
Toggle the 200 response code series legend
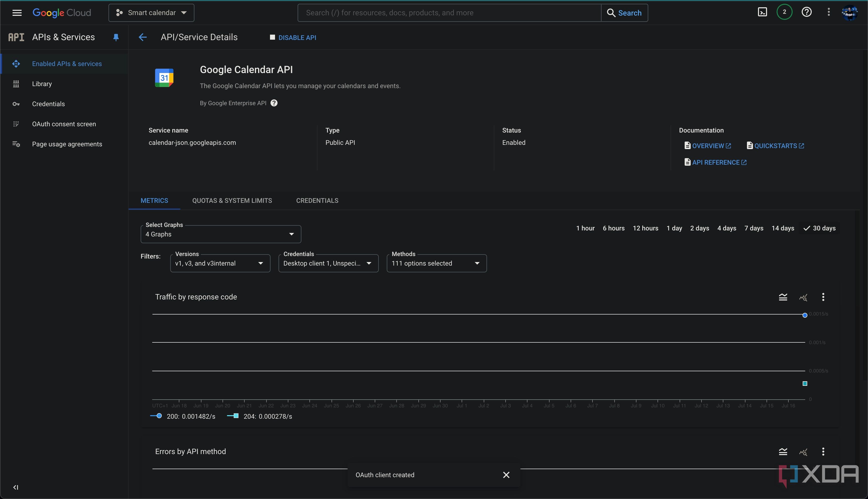point(183,416)
